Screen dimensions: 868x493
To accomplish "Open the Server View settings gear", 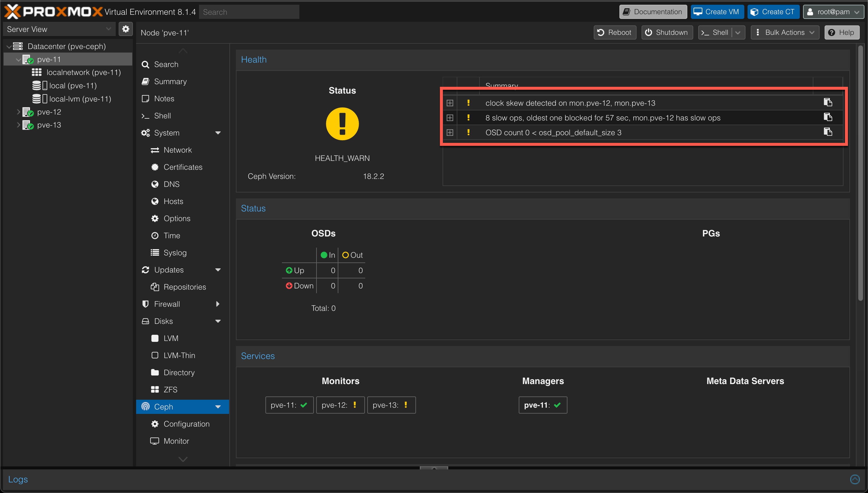I will (125, 29).
